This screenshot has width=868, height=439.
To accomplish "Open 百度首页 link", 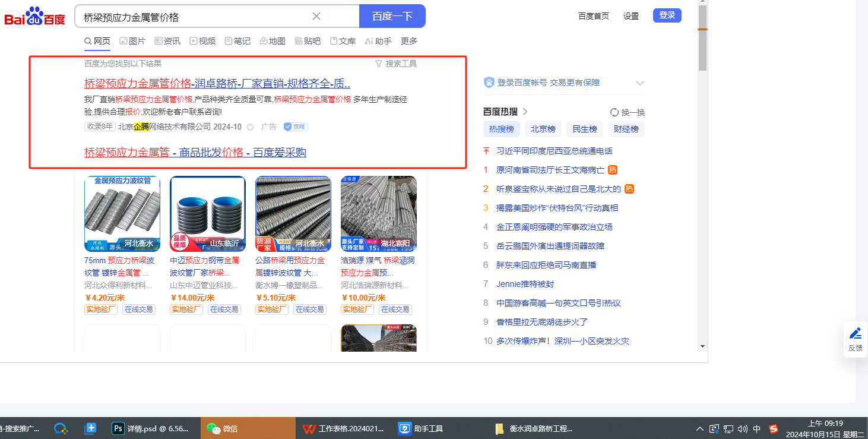I will pyautogui.click(x=594, y=16).
